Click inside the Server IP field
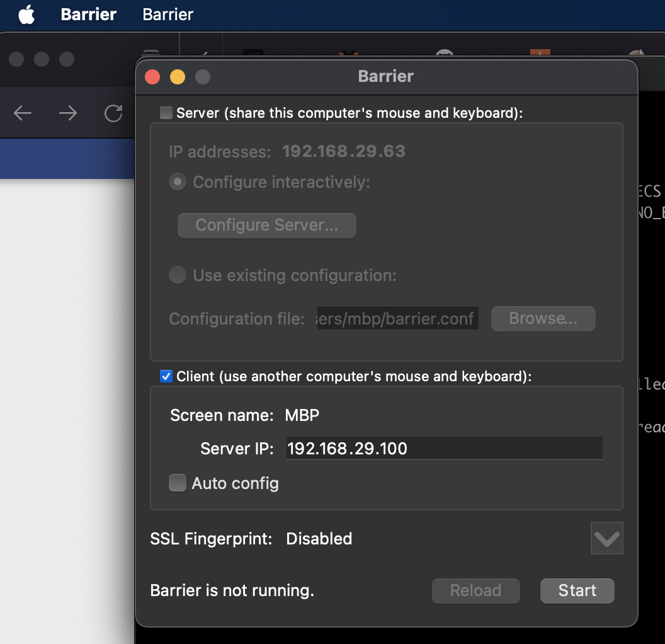 click(x=444, y=448)
